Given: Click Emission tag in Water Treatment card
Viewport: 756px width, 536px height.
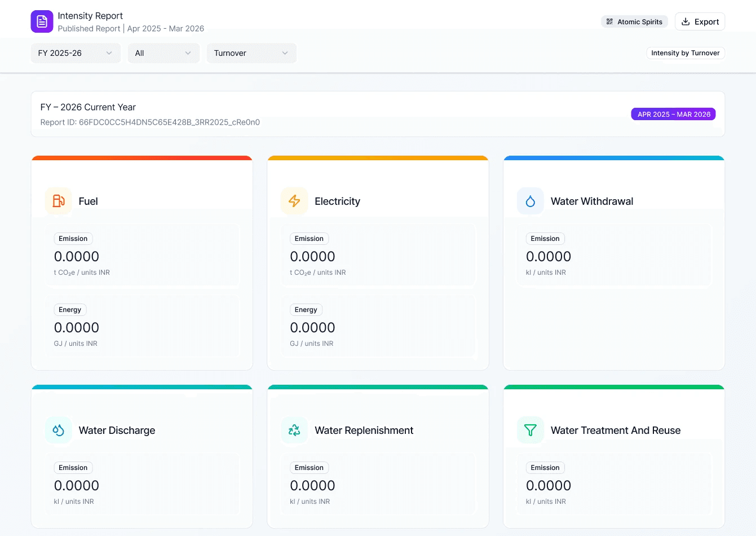Looking at the screenshot, I should tap(545, 468).
